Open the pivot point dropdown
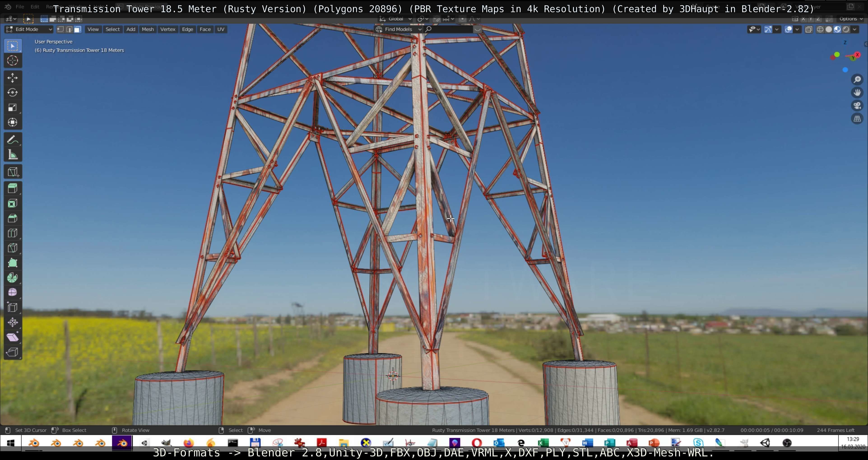Image resolution: width=868 pixels, height=460 pixels. [423, 19]
